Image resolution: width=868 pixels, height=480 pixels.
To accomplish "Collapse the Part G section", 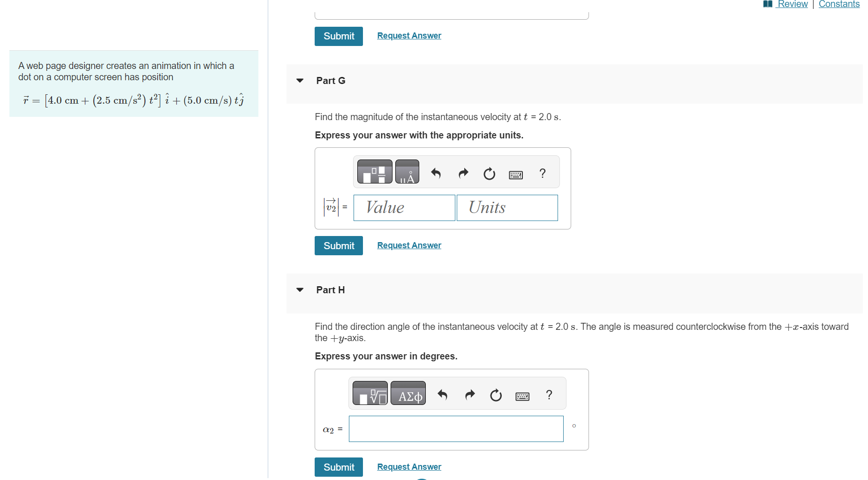I will [300, 80].
